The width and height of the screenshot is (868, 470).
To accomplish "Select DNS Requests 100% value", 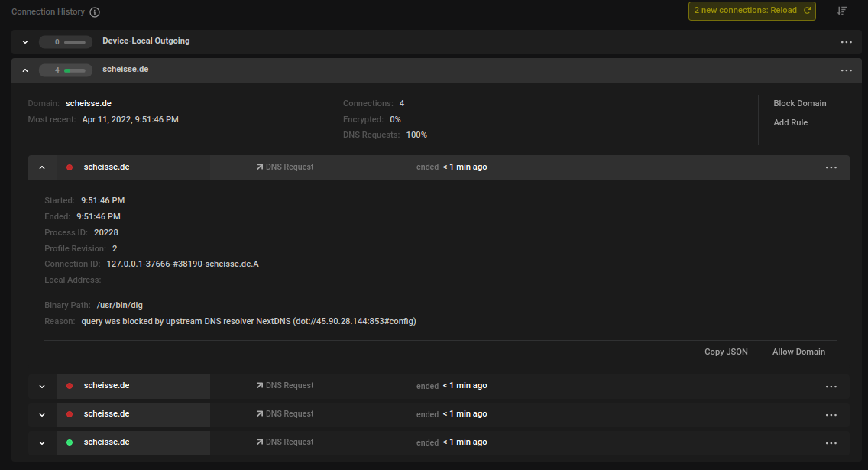I will (x=416, y=135).
